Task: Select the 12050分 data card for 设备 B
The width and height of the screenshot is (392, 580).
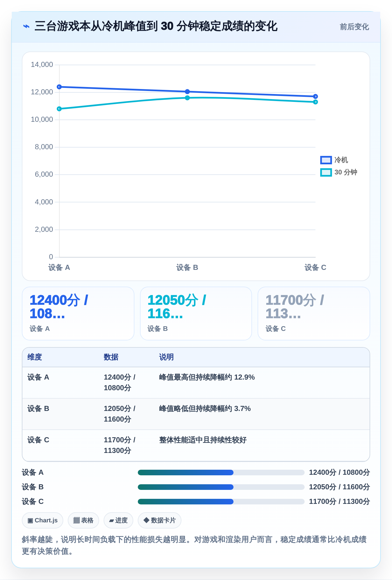Action: [196, 314]
